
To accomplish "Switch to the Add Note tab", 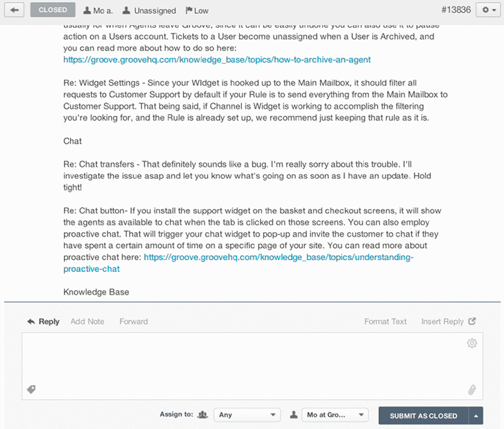I will (x=87, y=321).
